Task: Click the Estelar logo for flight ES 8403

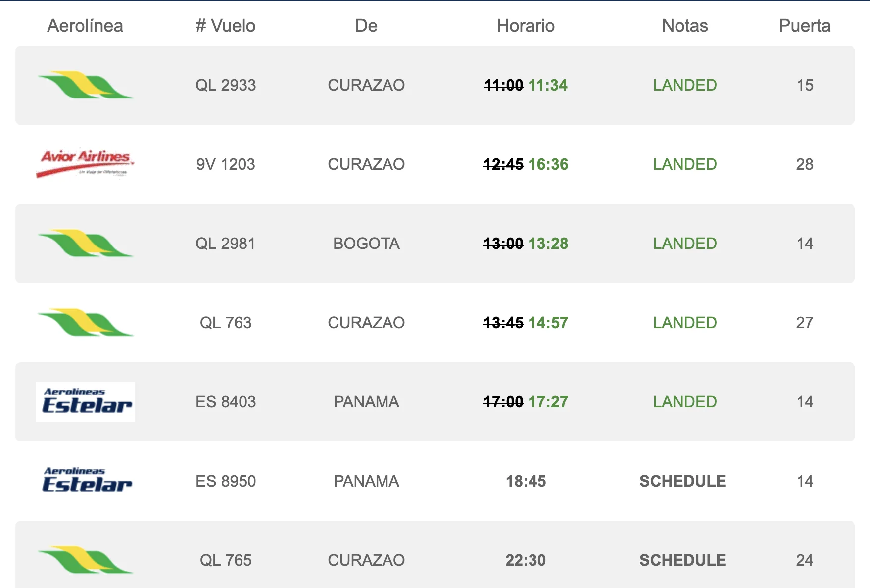Action: pos(86,402)
